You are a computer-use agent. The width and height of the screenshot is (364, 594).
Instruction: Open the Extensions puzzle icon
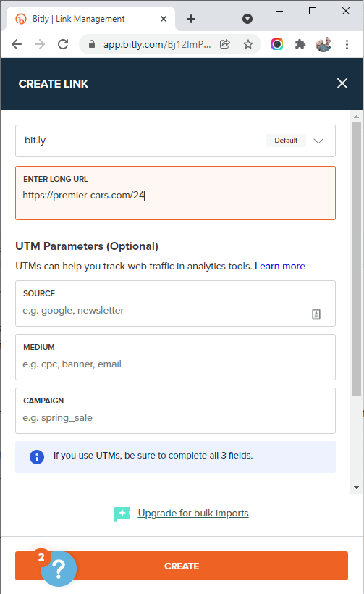coord(300,44)
